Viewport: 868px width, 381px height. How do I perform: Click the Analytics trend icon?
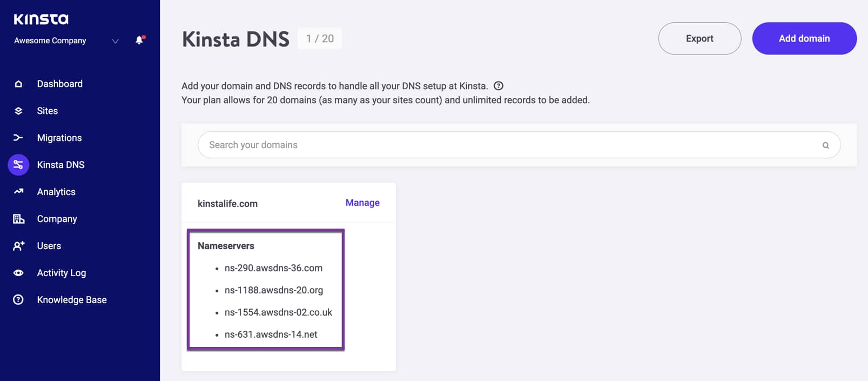tap(18, 191)
